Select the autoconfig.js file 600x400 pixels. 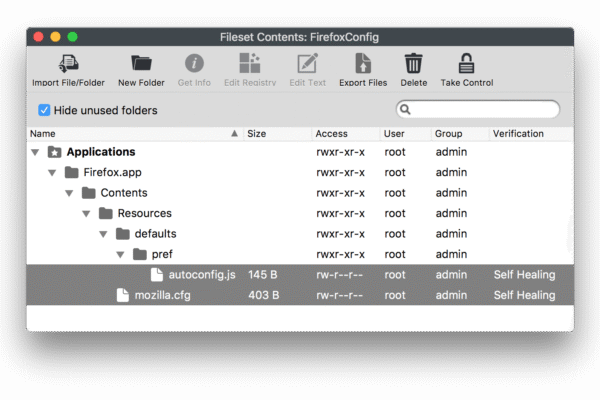300,274
